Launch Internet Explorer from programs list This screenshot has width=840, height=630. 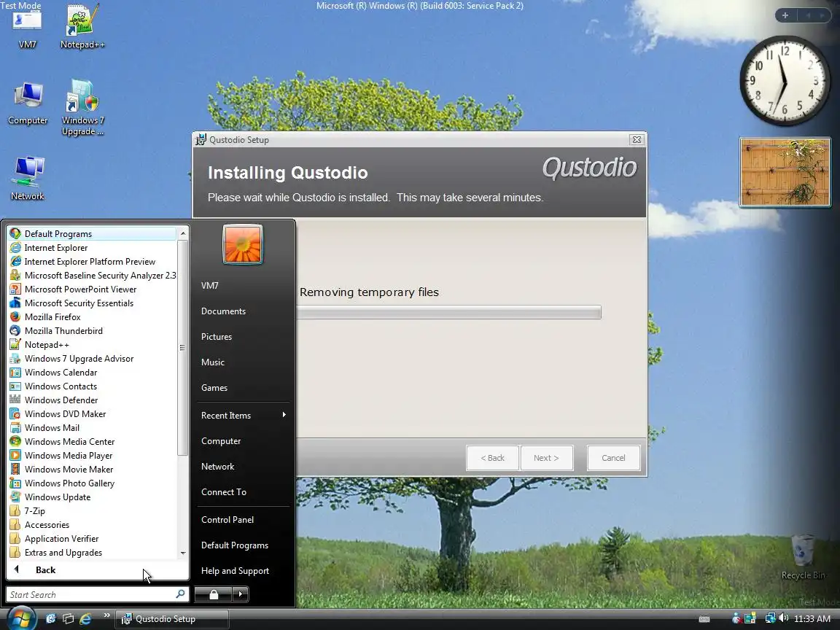point(92,247)
